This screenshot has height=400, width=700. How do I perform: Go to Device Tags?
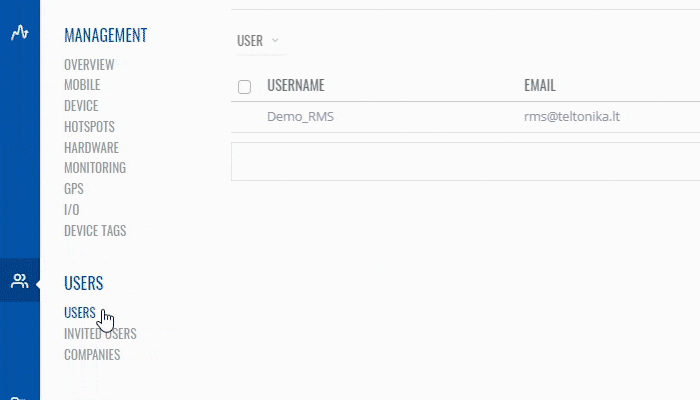(x=95, y=231)
